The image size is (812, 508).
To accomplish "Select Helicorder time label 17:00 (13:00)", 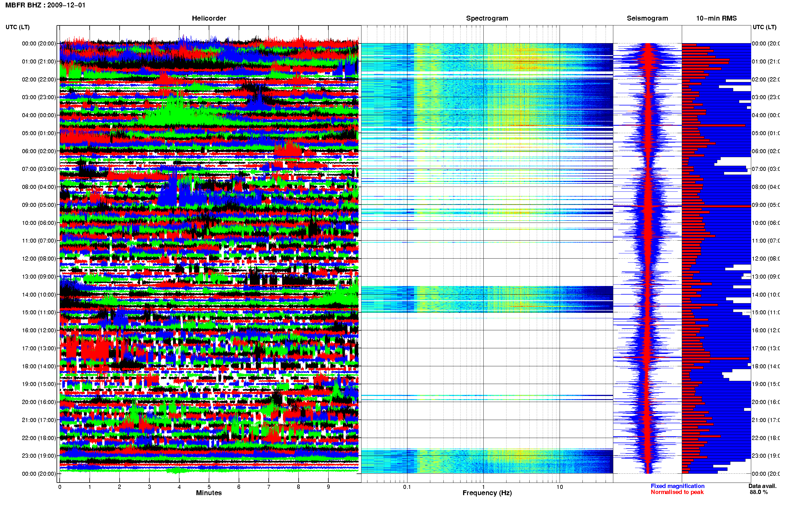I will pyautogui.click(x=39, y=348).
